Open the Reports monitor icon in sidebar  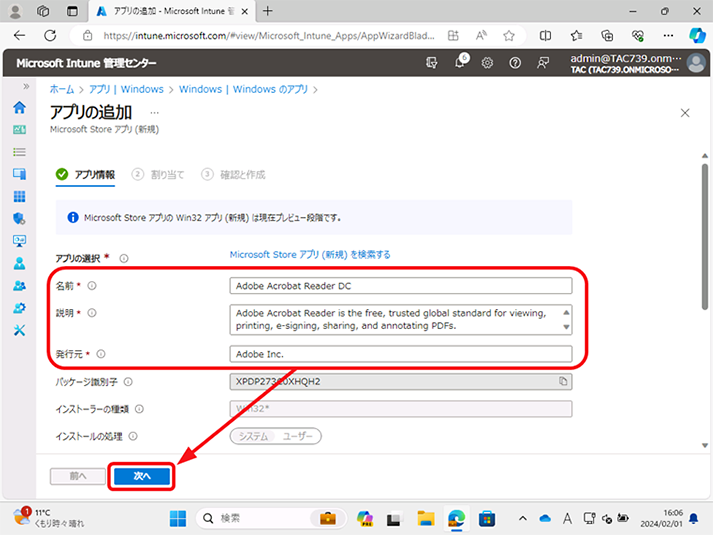[19, 241]
